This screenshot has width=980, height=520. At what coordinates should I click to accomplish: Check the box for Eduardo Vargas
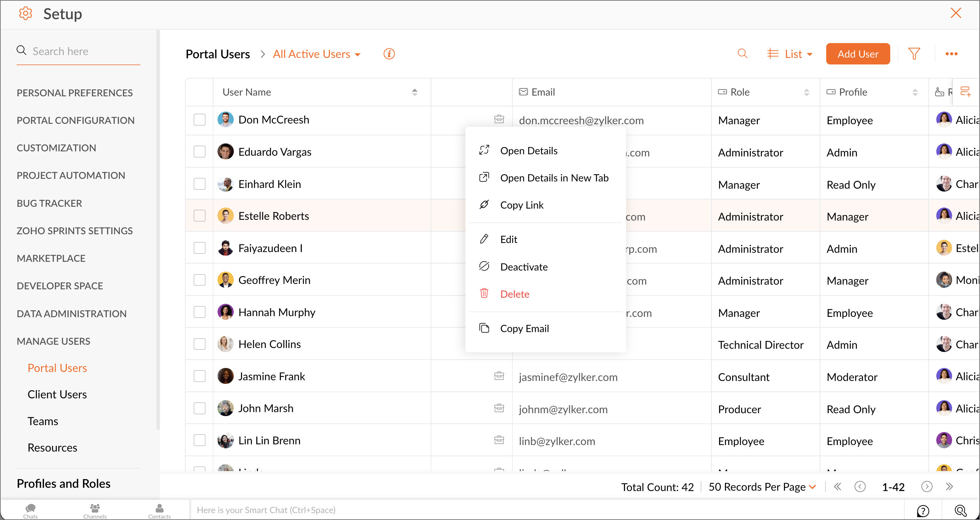pos(199,151)
